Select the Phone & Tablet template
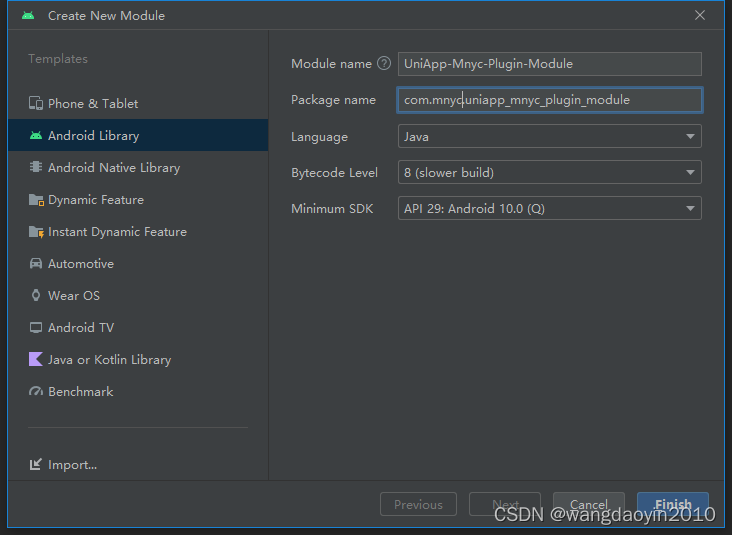732x535 pixels. click(138, 104)
